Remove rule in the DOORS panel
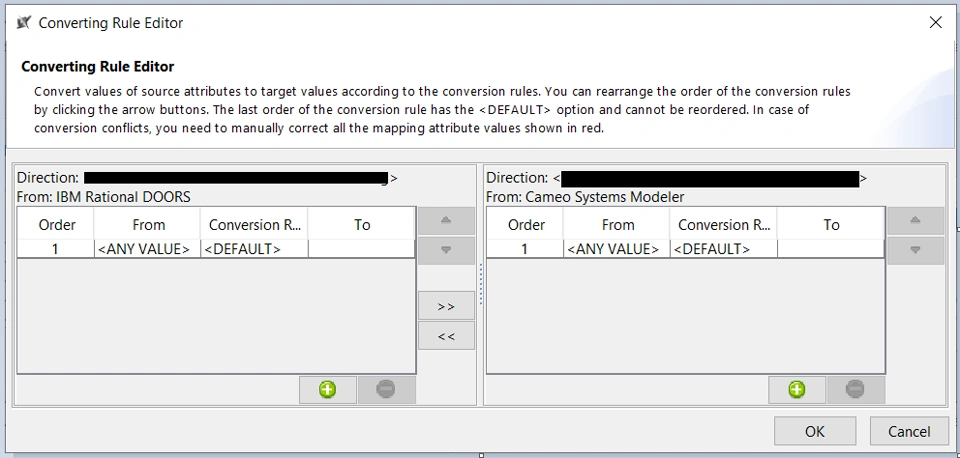Viewport: 960px width, 458px height. click(x=386, y=390)
